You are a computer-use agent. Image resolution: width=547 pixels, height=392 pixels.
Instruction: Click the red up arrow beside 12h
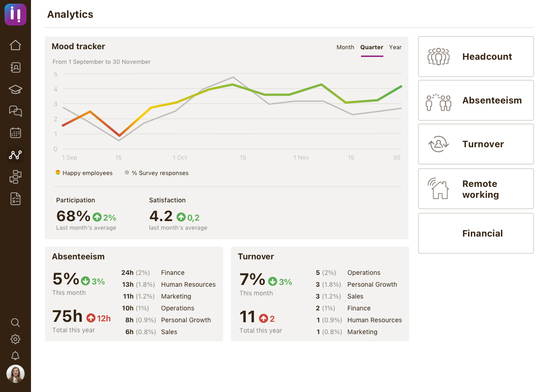(x=91, y=318)
